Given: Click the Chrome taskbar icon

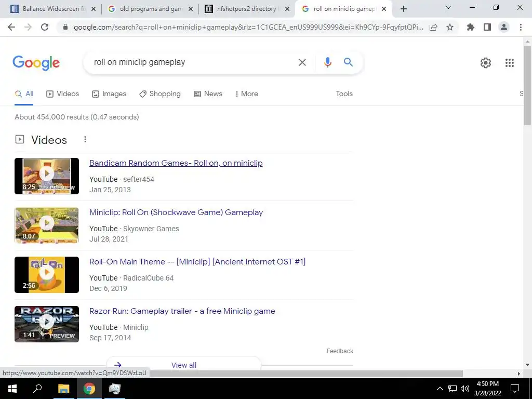Looking at the screenshot, I should [89, 389].
